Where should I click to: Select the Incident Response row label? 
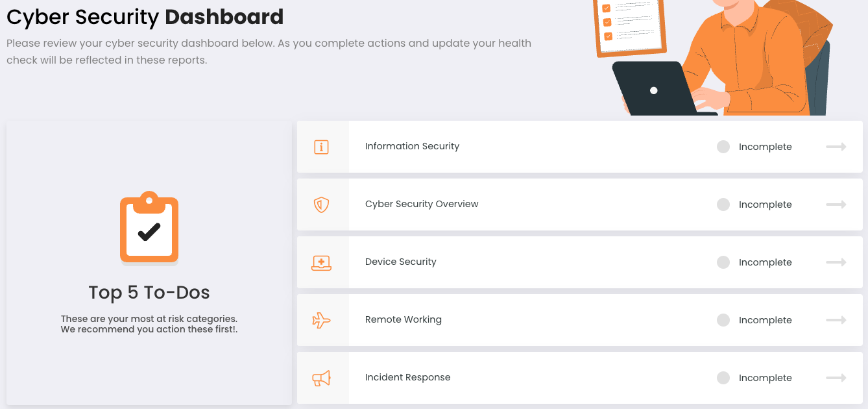pyautogui.click(x=408, y=377)
